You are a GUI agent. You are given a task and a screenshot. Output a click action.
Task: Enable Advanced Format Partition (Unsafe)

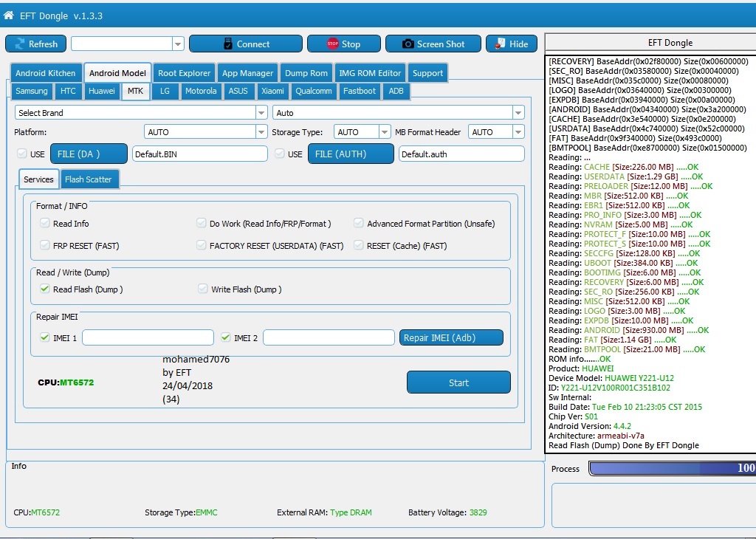(x=358, y=223)
